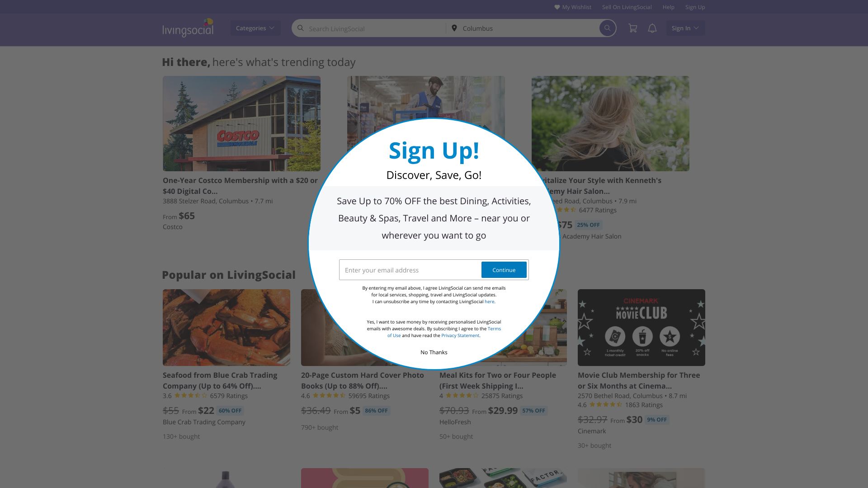Dismiss popup with No Thanks
868x488 pixels.
click(434, 352)
